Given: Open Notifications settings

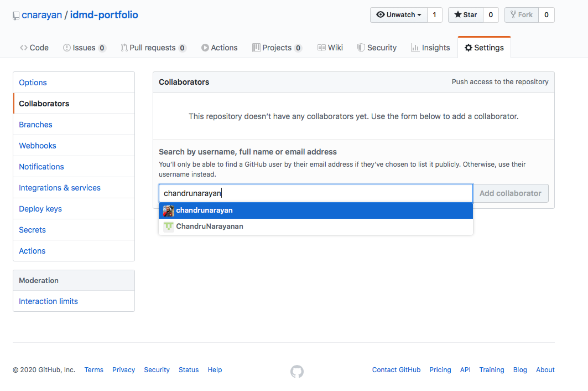Looking at the screenshot, I should (x=74, y=167).
